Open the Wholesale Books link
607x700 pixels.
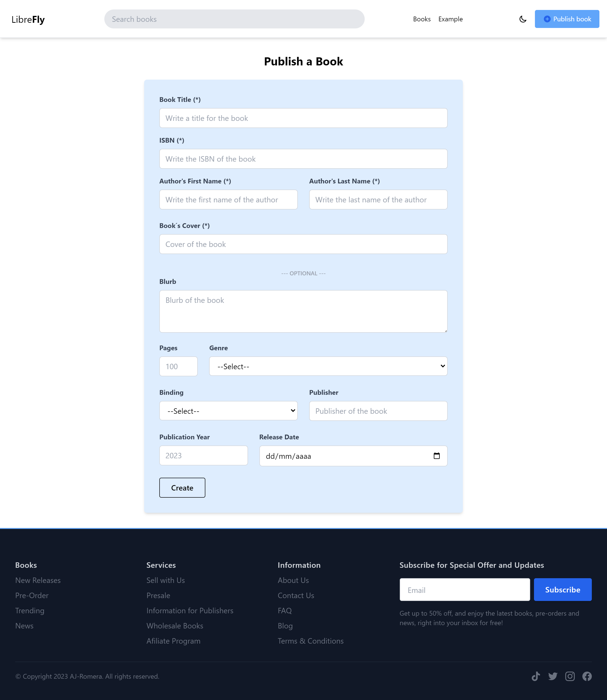pyautogui.click(x=175, y=626)
